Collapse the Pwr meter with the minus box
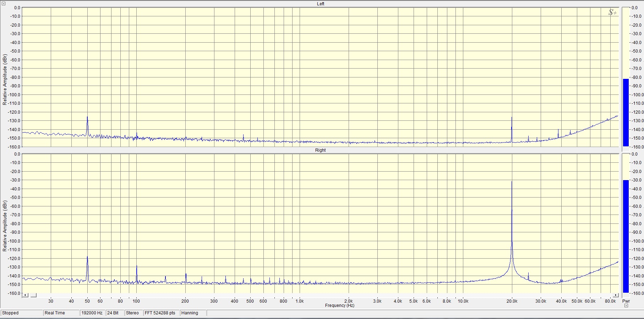This screenshot has height=319, width=644. click(x=626, y=306)
